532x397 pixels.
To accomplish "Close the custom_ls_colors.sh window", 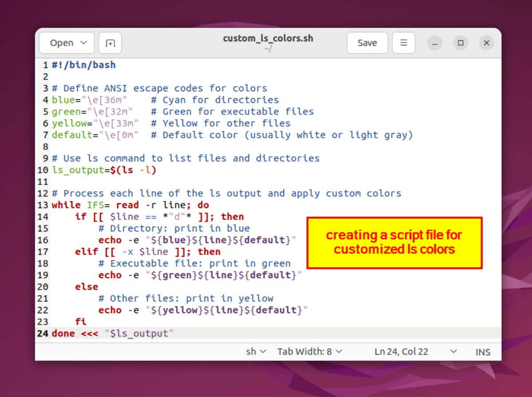I will (486, 43).
